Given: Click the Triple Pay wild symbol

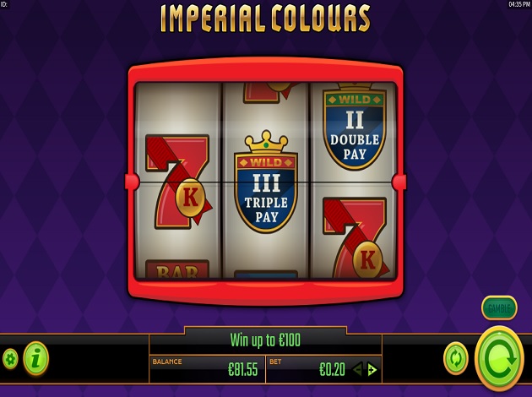Looking at the screenshot, I should (x=266, y=182).
